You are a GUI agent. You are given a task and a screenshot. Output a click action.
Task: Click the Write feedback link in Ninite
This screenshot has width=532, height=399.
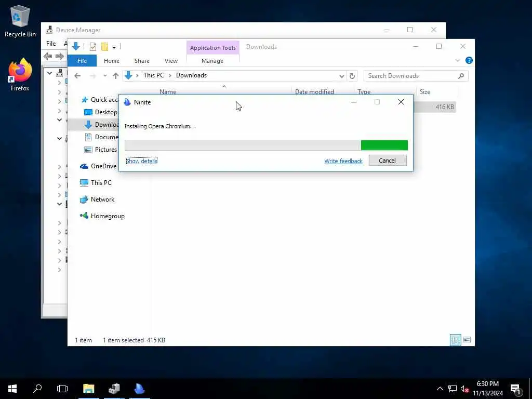point(343,161)
